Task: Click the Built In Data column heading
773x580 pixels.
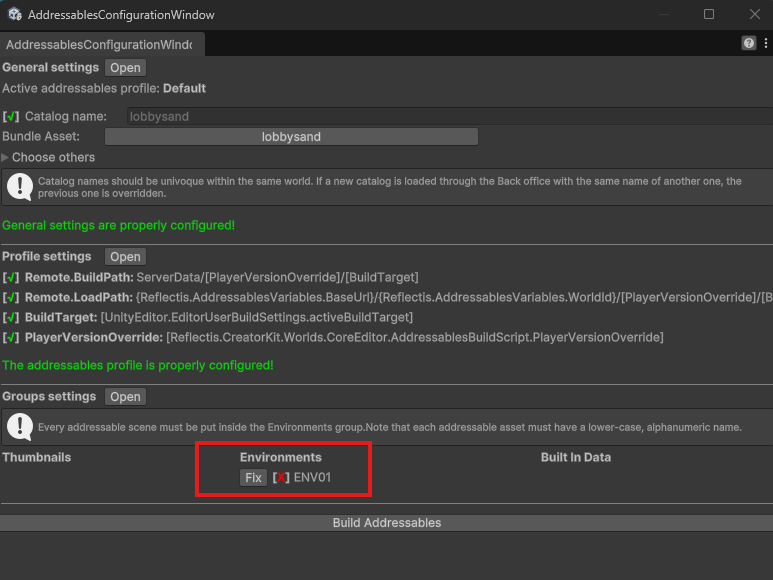Action: 576,457
